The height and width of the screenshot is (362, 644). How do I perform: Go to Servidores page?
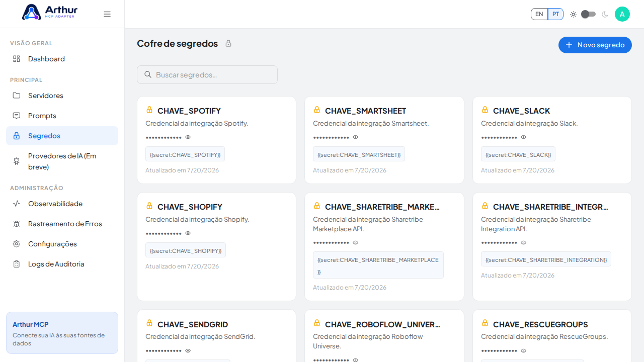[x=62, y=96]
